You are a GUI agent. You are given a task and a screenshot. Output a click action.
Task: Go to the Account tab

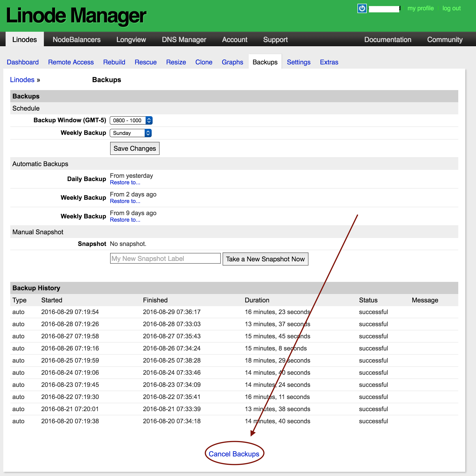click(x=234, y=39)
